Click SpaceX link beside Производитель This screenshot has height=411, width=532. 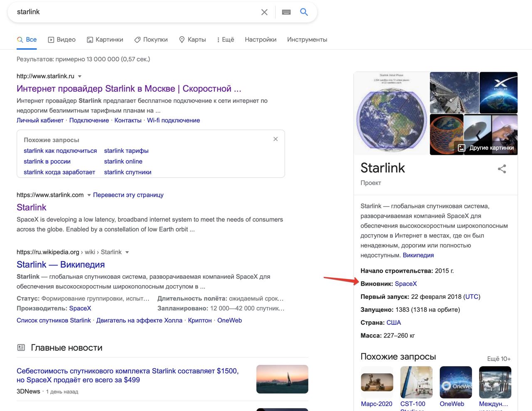coord(80,308)
